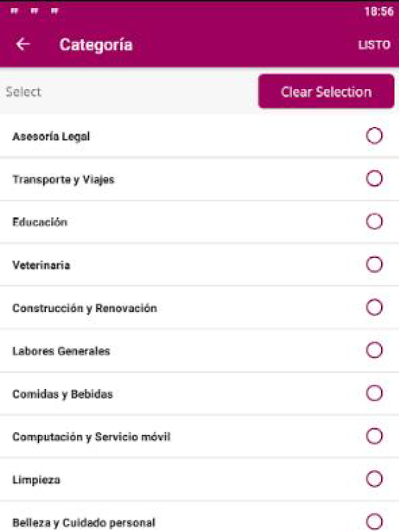Viewport: 399px width, 532px height.
Task: Click the Limpieza category label
Action: [37, 479]
